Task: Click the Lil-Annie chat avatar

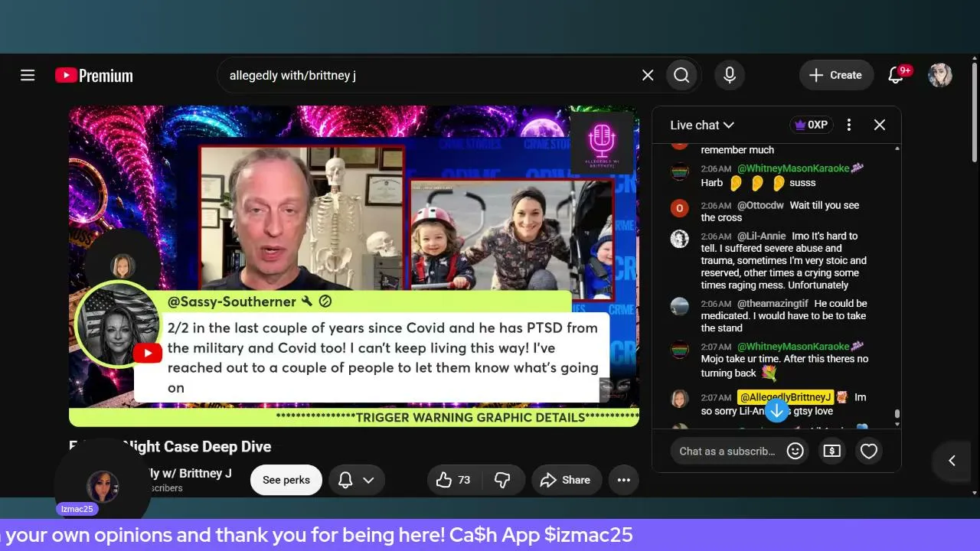Action: pyautogui.click(x=679, y=239)
